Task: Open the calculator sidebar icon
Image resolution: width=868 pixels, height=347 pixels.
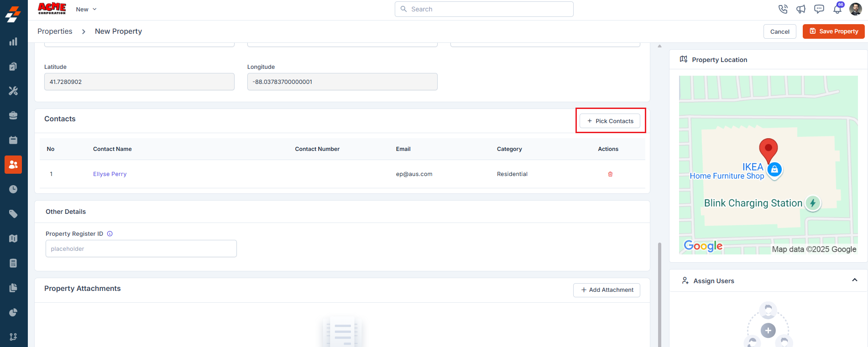Action: tap(13, 263)
